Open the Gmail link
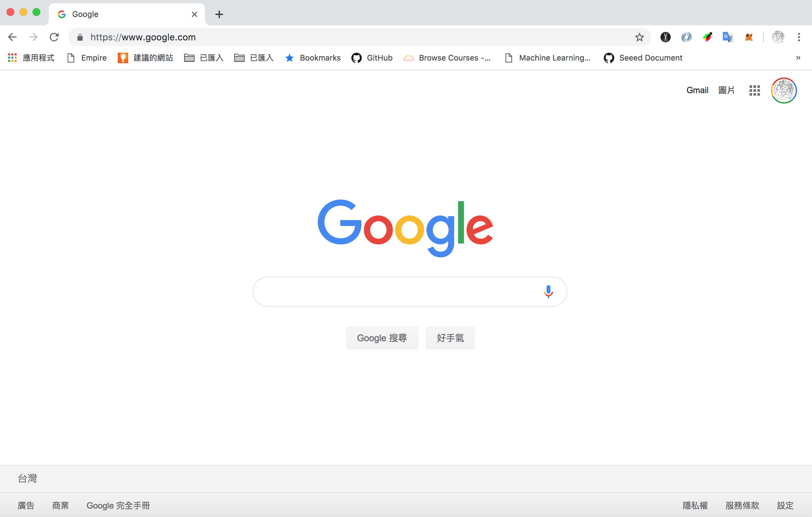This screenshot has height=517, width=812. pyautogui.click(x=697, y=90)
